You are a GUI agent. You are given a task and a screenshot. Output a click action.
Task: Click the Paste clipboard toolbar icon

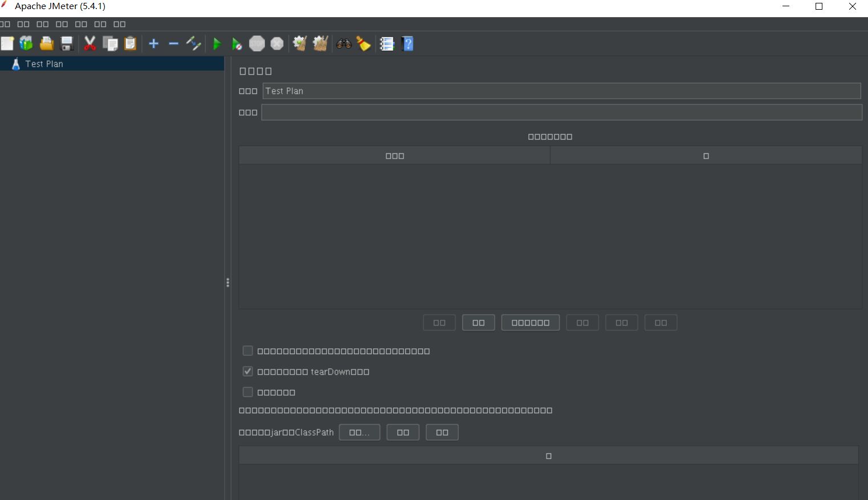[131, 44]
